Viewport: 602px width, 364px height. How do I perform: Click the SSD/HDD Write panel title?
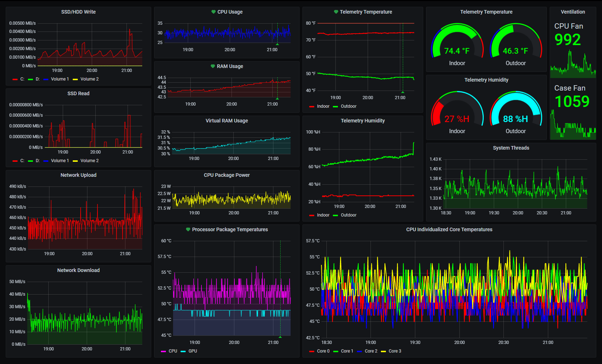pos(78,12)
